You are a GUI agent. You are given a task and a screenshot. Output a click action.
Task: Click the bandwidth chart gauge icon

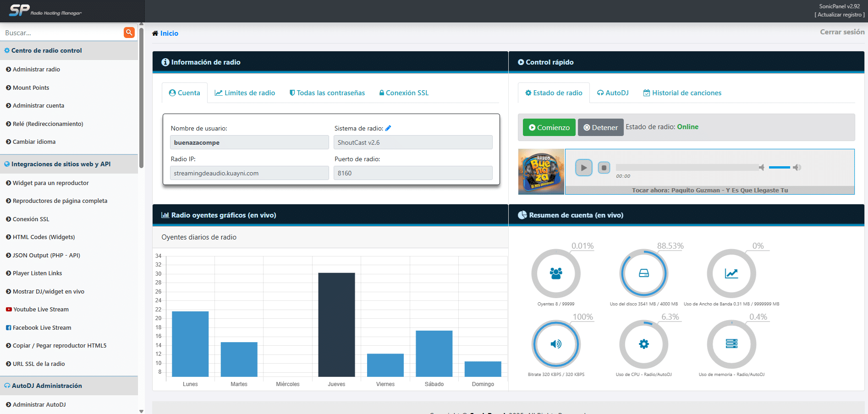pyautogui.click(x=731, y=273)
